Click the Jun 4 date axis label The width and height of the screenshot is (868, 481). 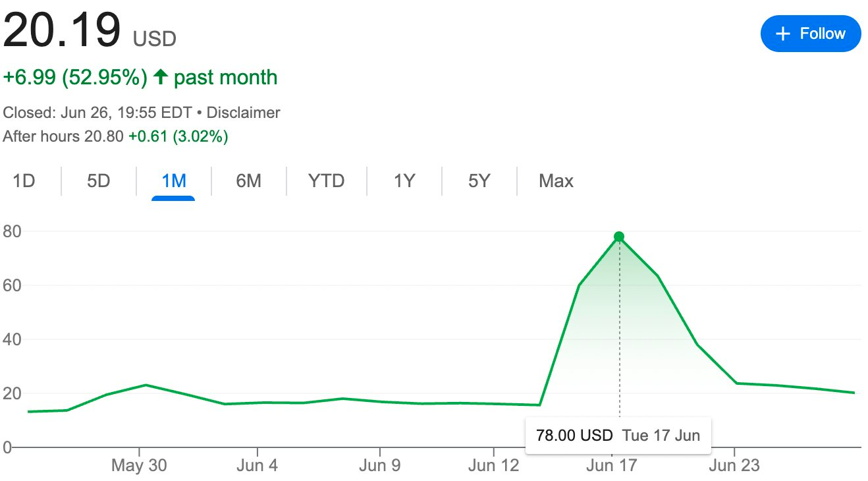(x=257, y=466)
